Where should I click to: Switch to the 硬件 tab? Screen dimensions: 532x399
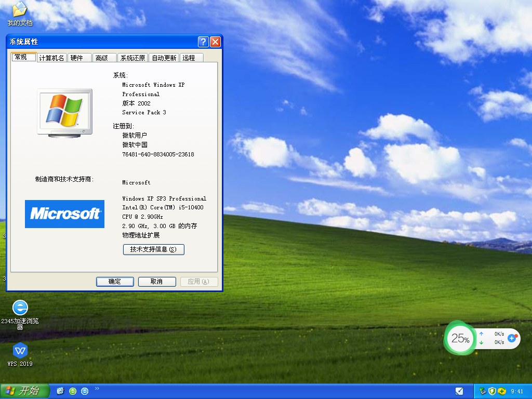point(79,57)
